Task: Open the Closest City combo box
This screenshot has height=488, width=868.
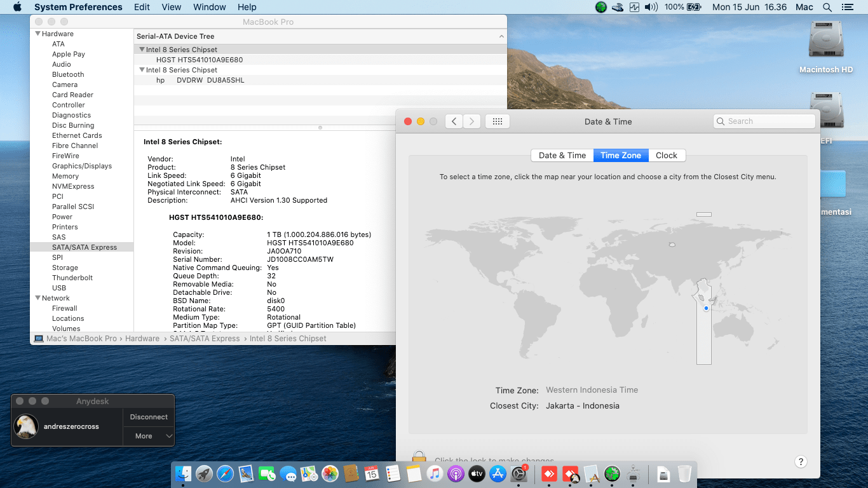Action: [583, 406]
